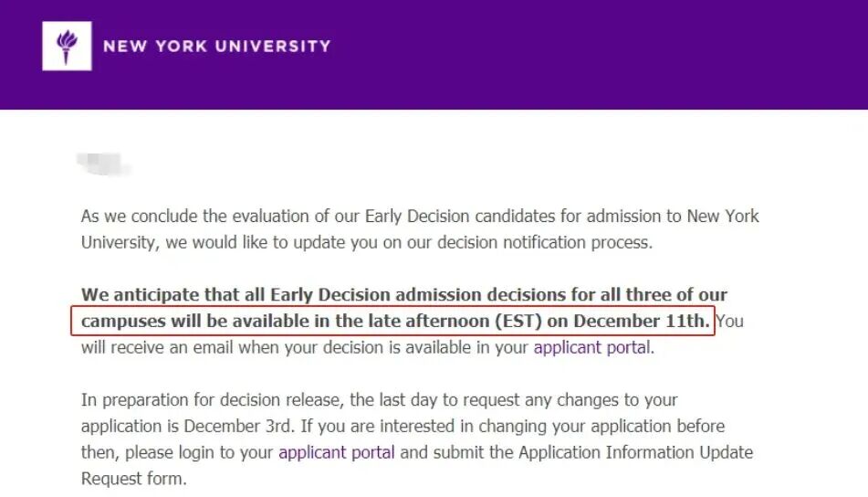Image resolution: width=868 pixels, height=497 pixels.
Task: Click the opening line starting 'As we conclude'
Action: [183, 217]
